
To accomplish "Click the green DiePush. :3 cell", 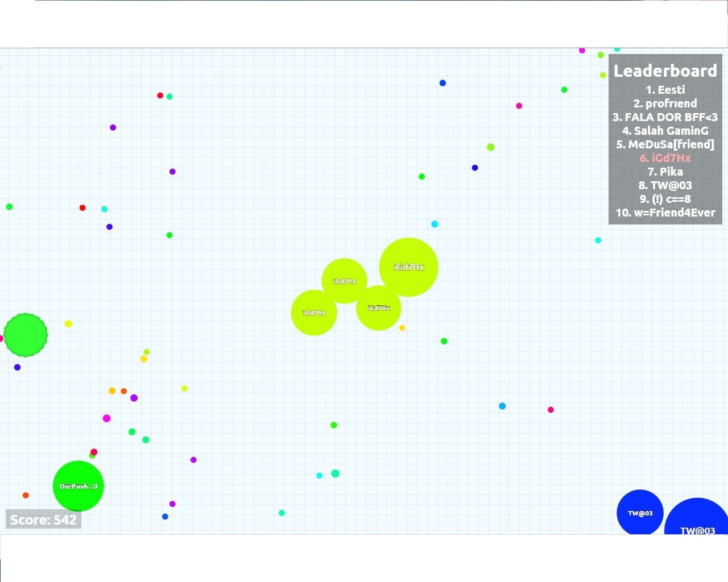I will 78,486.
